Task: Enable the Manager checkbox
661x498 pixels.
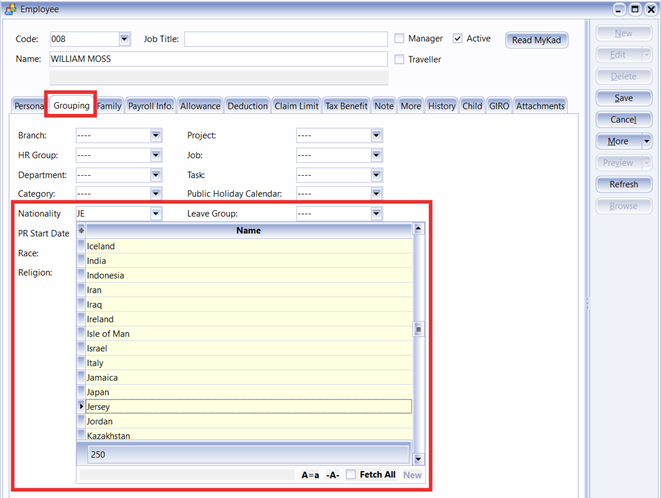Action: (x=400, y=39)
